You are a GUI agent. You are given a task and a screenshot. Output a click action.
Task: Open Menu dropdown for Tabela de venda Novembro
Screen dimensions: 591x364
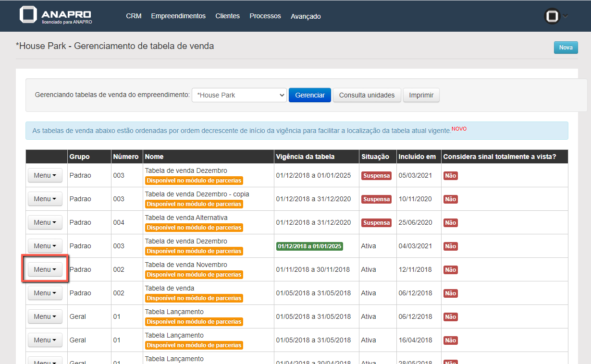point(45,269)
